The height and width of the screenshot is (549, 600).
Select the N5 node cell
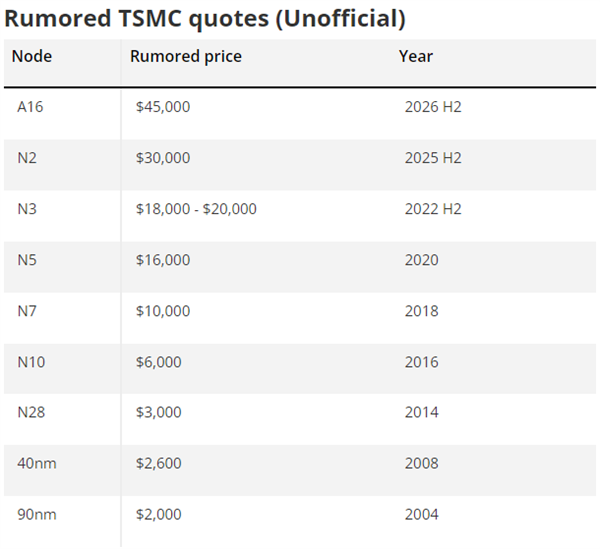click(x=28, y=260)
